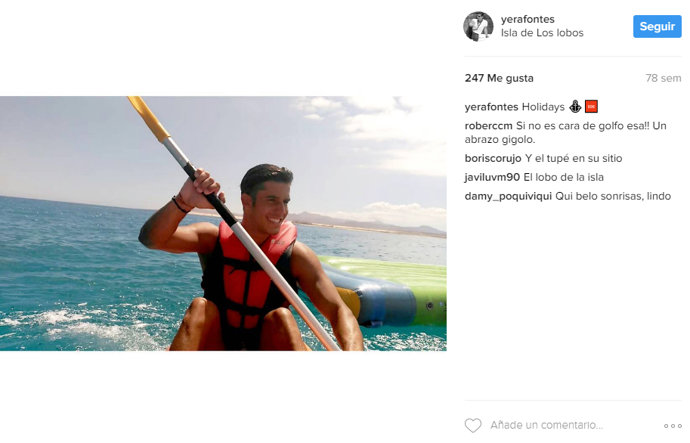Screen dimensions: 690x443
Task: Open the boriscorujo commenter profile
Action: [x=493, y=158]
